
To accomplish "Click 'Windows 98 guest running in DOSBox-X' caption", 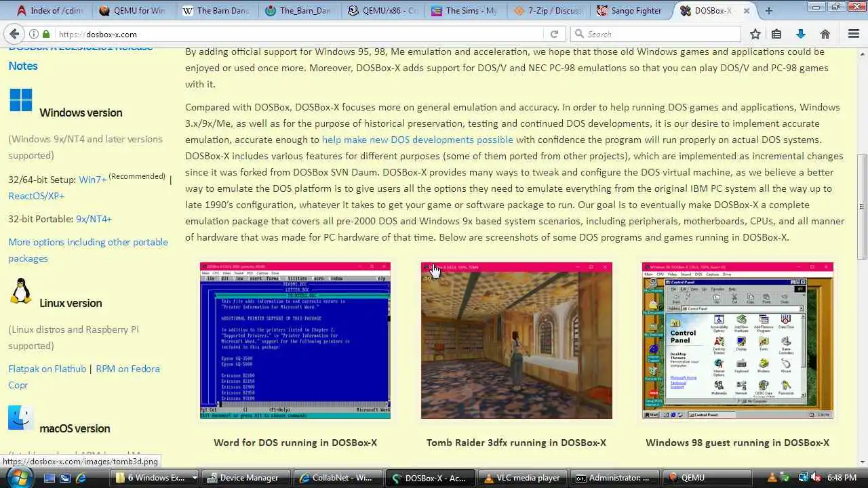I will pos(737,443).
